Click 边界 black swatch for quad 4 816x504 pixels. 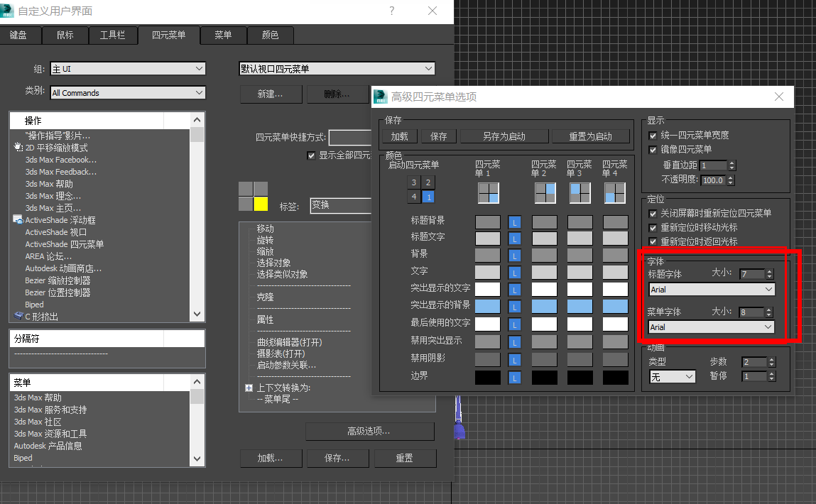(x=615, y=378)
